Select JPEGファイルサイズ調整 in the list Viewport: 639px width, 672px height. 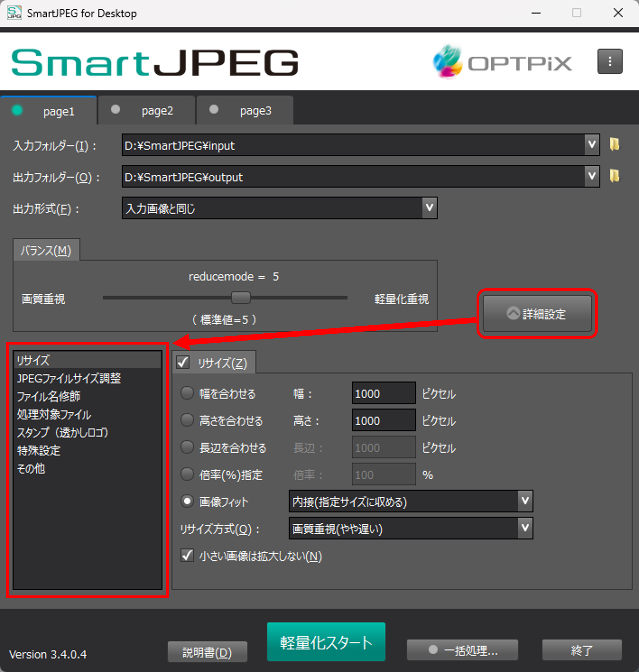pyautogui.click(x=87, y=378)
